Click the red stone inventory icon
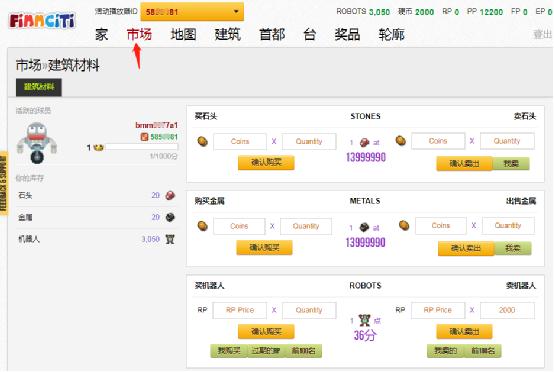Viewport: 554px width, 372px height. [x=170, y=195]
